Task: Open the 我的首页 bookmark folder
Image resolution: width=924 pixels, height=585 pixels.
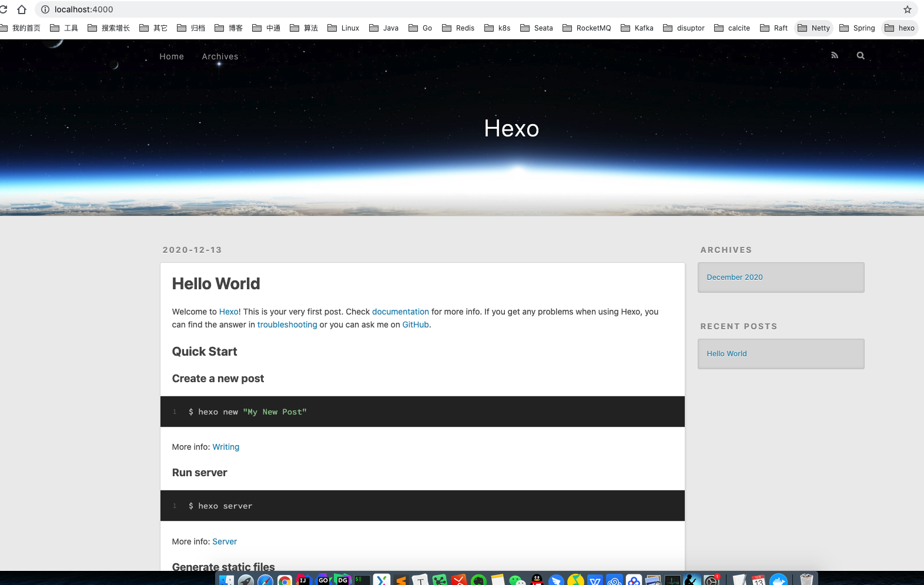Action: coord(21,28)
